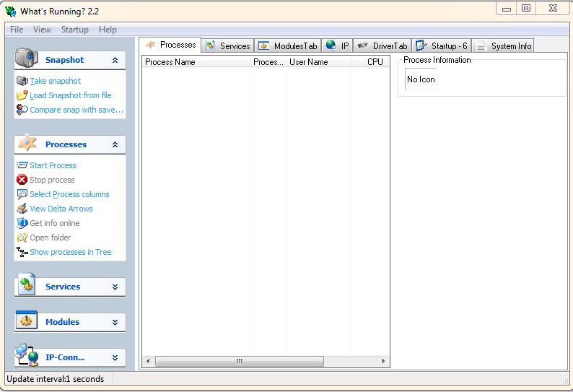Switch to the System Info tab

(x=503, y=46)
